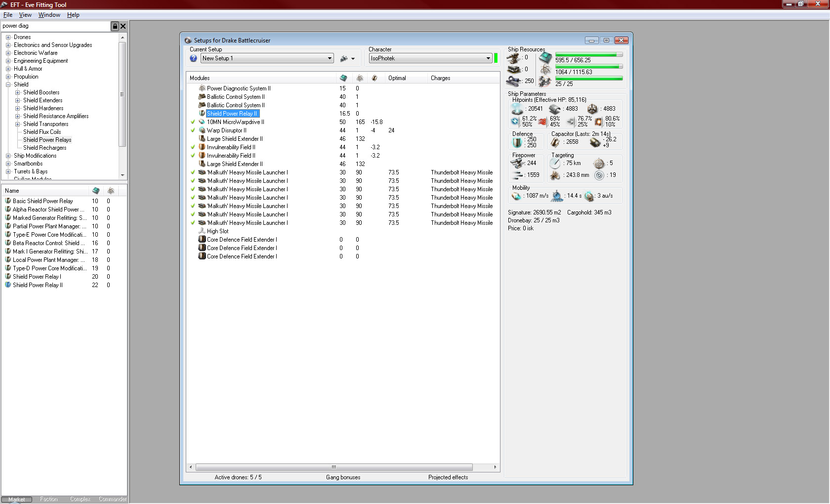Click the capacitor column icon in Modules header
This screenshot has width=830, height=504.
click(374, 78)
